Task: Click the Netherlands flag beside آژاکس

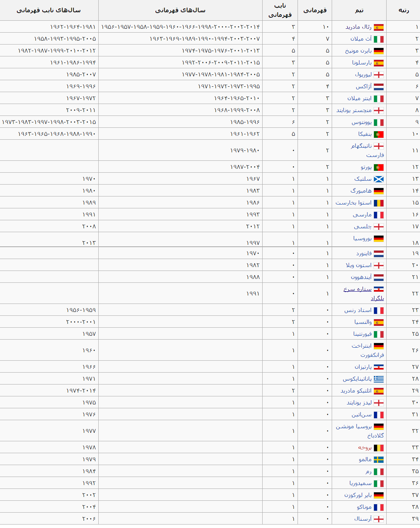Action: coord(379,87)
